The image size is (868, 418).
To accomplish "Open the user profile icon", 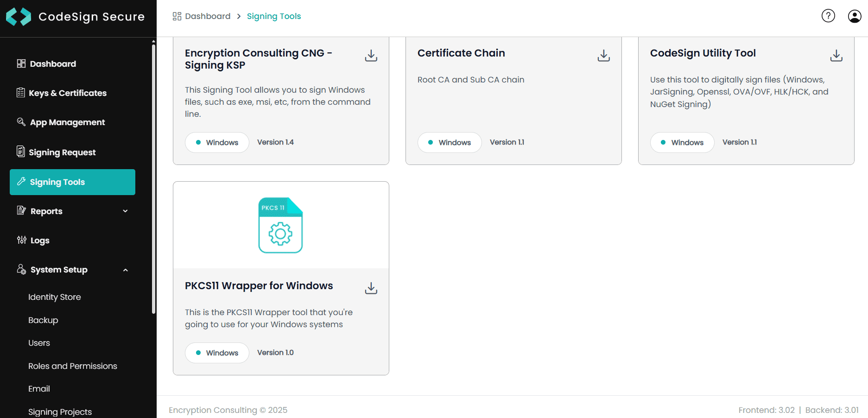I will (854, 16).
